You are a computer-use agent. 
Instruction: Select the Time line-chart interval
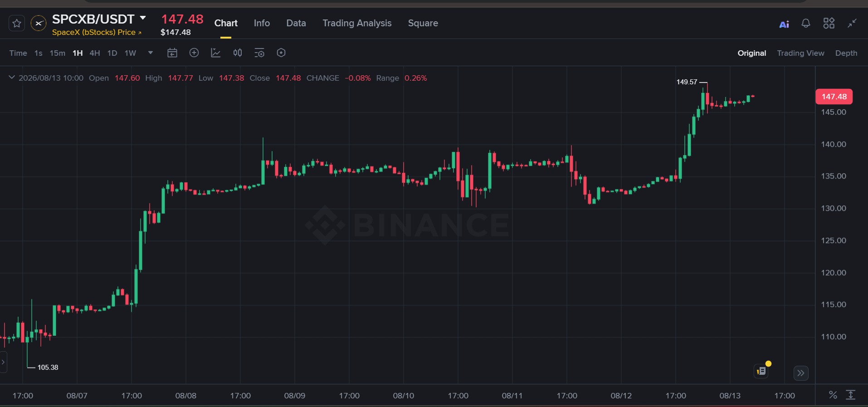[18, 53]
